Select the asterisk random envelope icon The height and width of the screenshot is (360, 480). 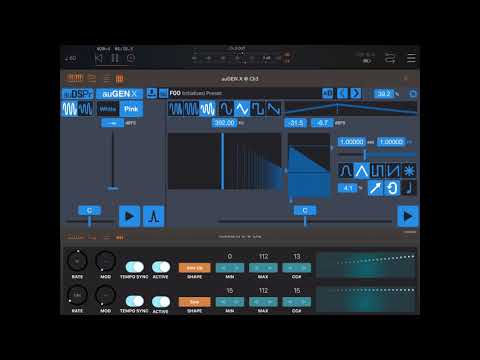point(409,171)
